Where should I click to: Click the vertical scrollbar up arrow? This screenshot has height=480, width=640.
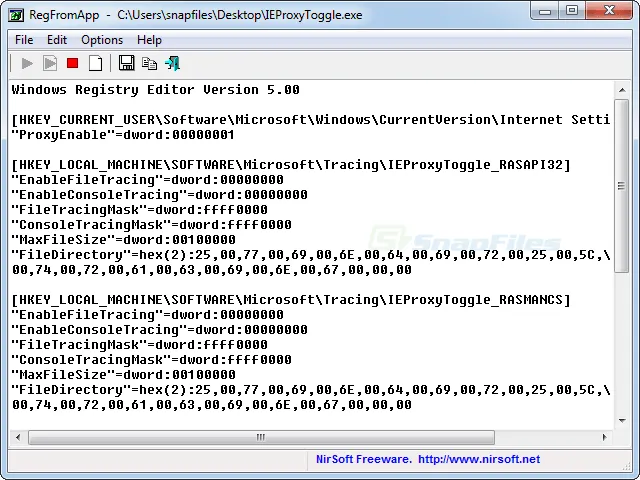coord(622,90)
